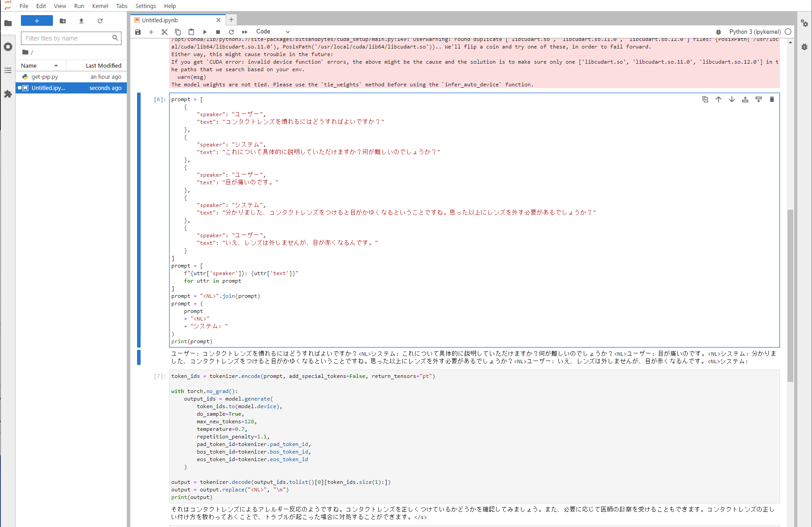Cut the selected cells

165,32
